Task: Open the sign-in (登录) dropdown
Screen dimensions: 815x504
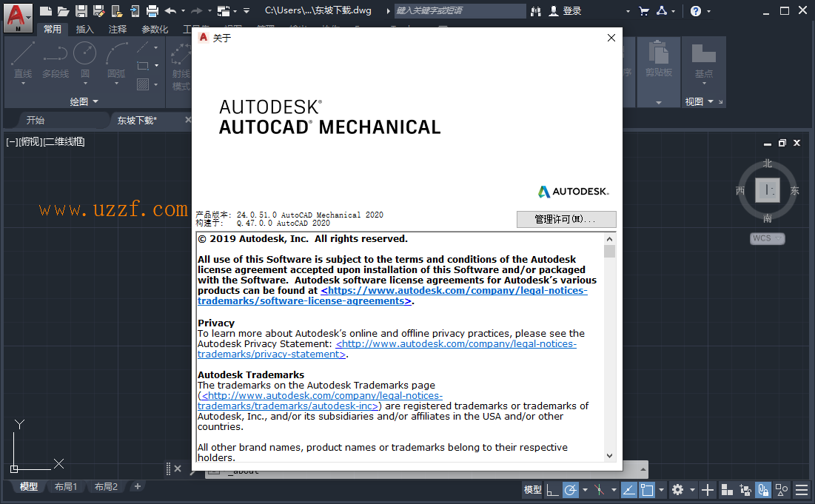Action: [628, 11]
